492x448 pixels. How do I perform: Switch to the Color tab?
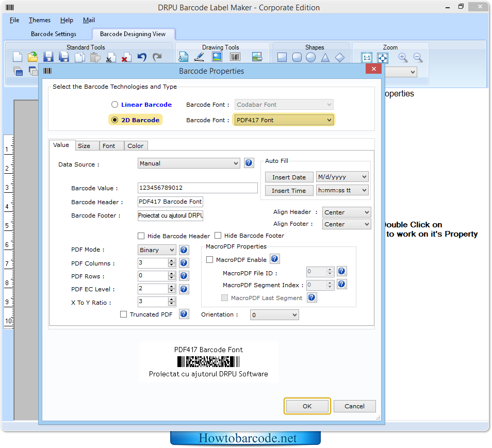pos(136,146)
